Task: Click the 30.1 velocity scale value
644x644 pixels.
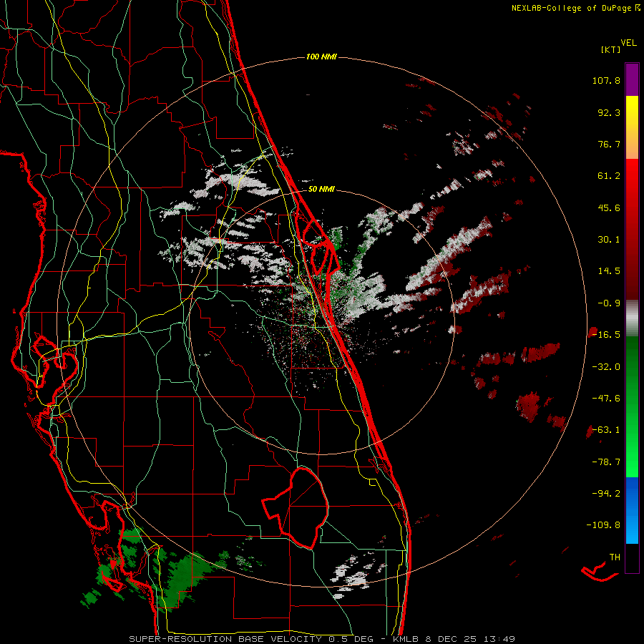Action: (609, 240)
